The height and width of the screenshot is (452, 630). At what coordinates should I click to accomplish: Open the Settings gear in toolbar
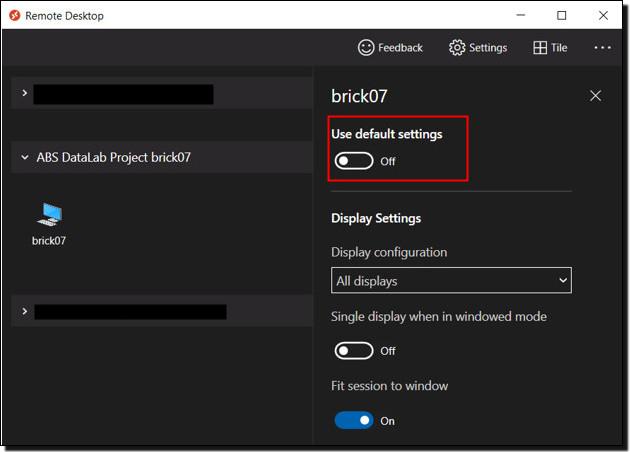pos(478,48)
